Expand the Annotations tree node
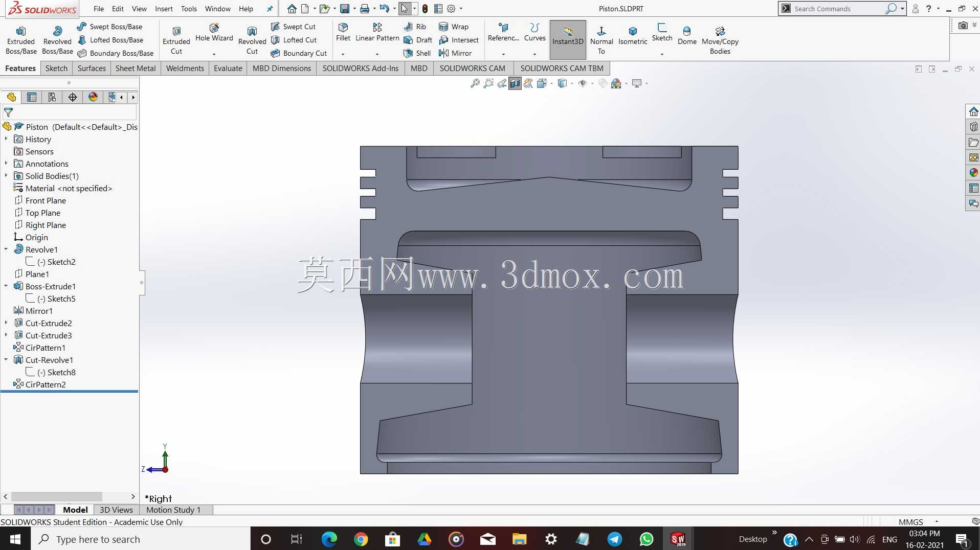The image size is (980, 550). tap(6, 164)
